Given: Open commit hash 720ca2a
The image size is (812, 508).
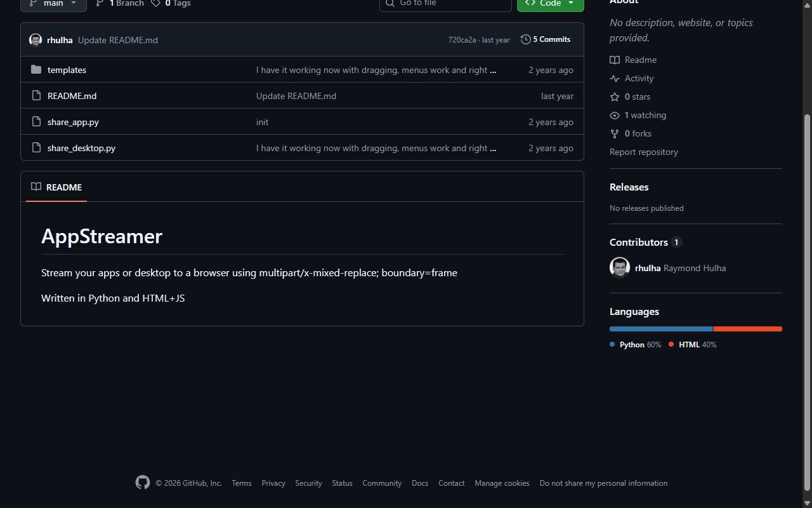Looking at the screenshot, I should (462, 40).
